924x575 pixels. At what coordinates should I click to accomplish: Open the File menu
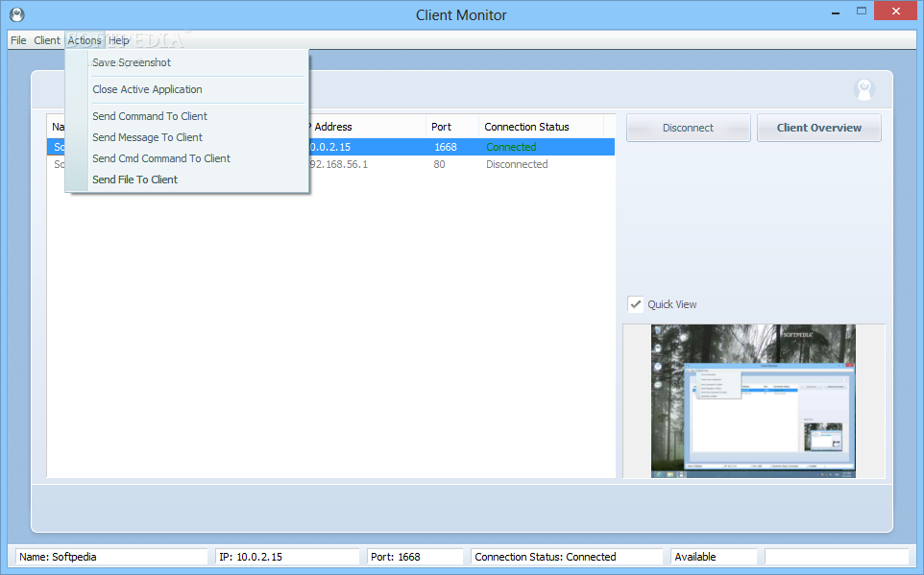click(18, 40)
